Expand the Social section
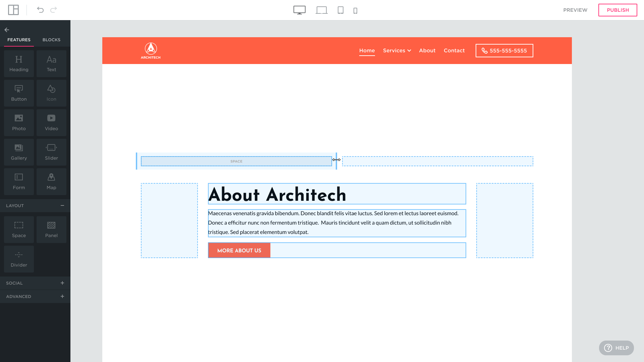Viewport: 644px width, 362px height. point(62,283)
